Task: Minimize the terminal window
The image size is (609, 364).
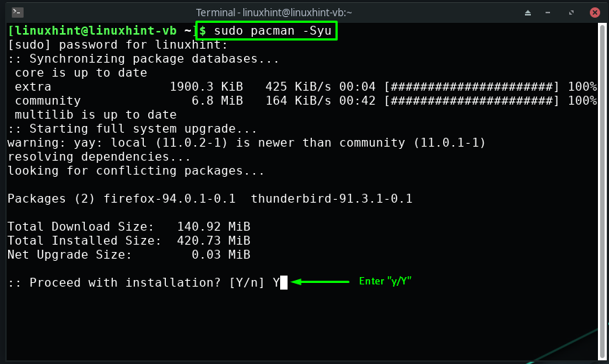Action: (548, 13)
